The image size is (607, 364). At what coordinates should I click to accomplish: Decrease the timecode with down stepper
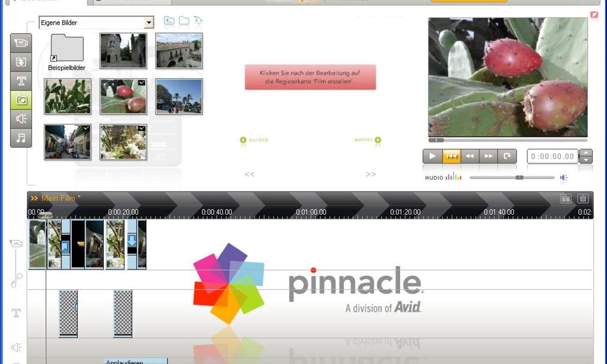585,160
